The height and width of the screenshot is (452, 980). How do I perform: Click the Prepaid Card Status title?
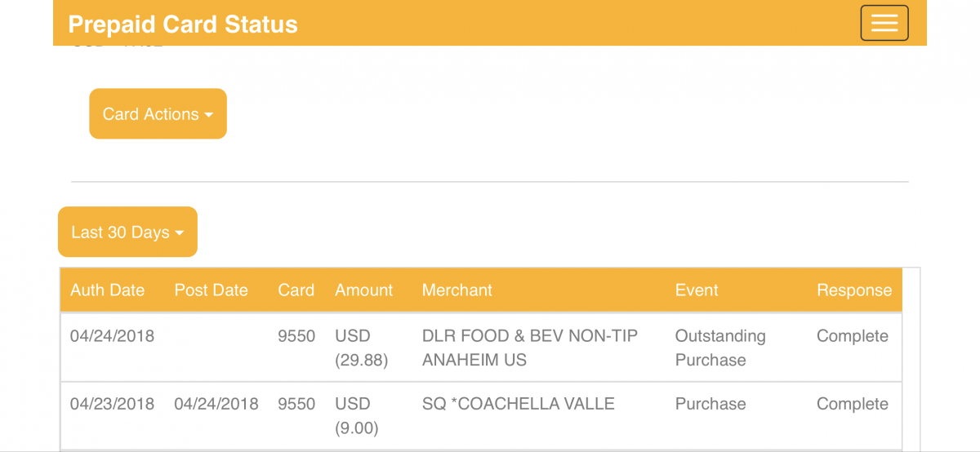(x=183, y=24)
